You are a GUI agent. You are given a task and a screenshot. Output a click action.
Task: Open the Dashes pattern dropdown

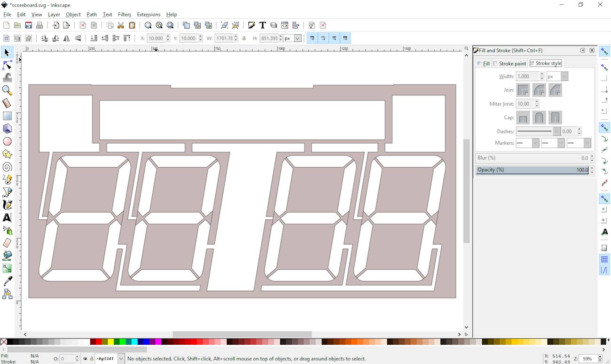pyautogui.click(x=538, y=132)
